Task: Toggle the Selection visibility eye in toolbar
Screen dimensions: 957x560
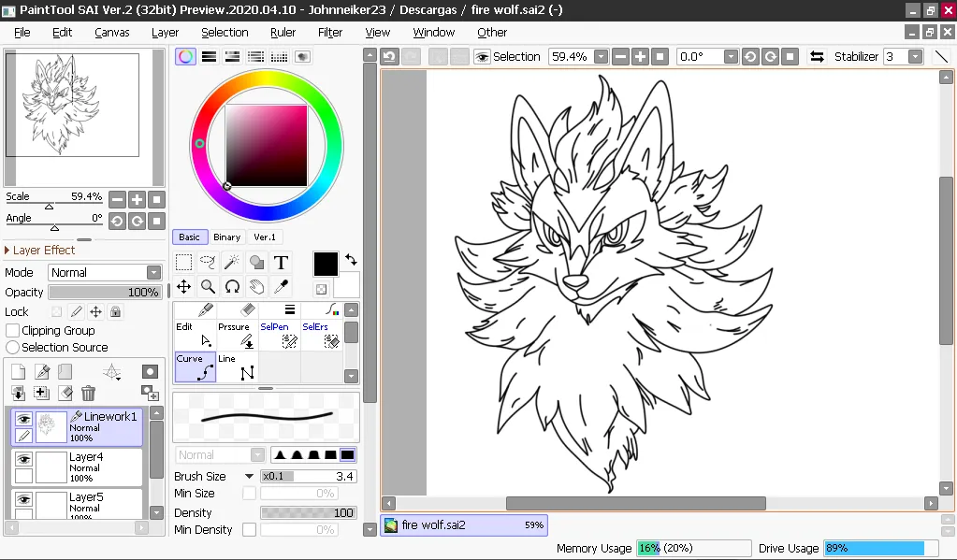Action: tap(482, 57)
